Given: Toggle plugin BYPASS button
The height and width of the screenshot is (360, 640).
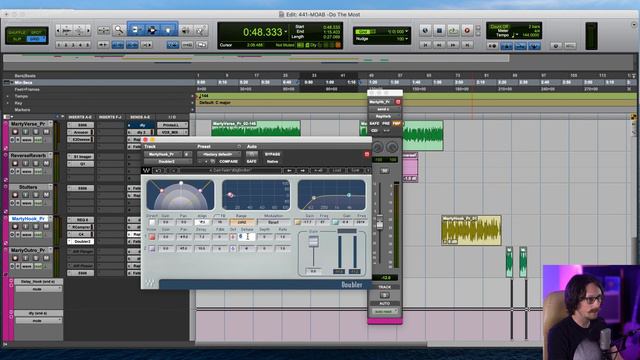Looking at the screenshot, I should point(272,154).
